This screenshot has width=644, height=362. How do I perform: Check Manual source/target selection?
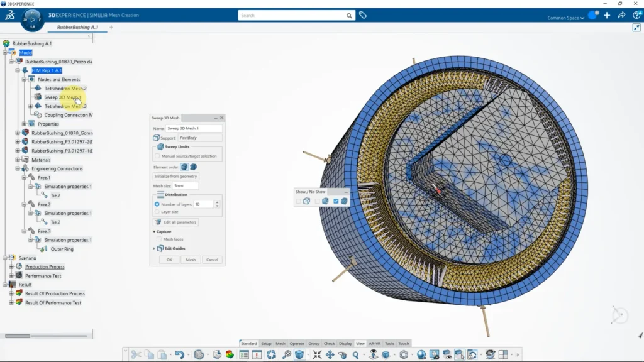pyautogui.click(x=157, y=156)
